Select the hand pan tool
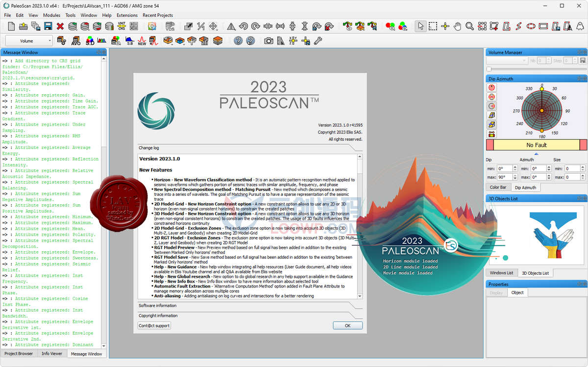Image resolution: width=588 pixels, height=367 pixels. pyautogui.click(x=458, y=26)
